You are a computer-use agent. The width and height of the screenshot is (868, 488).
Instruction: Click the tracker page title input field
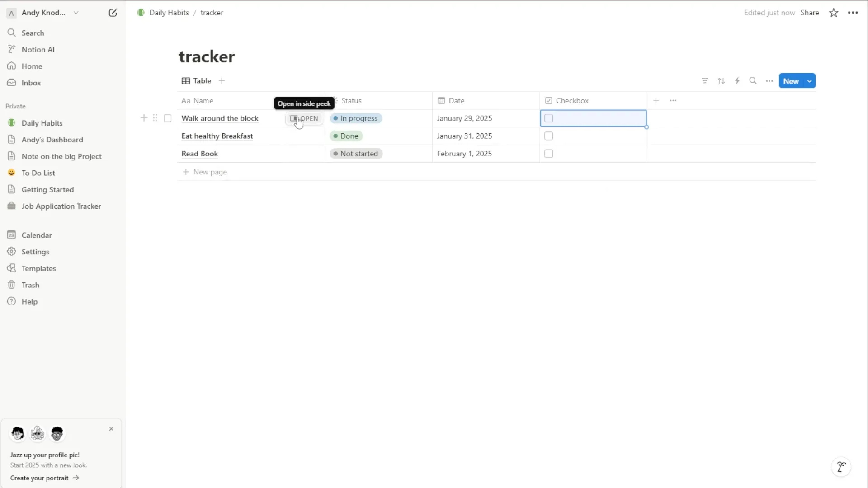207,56
